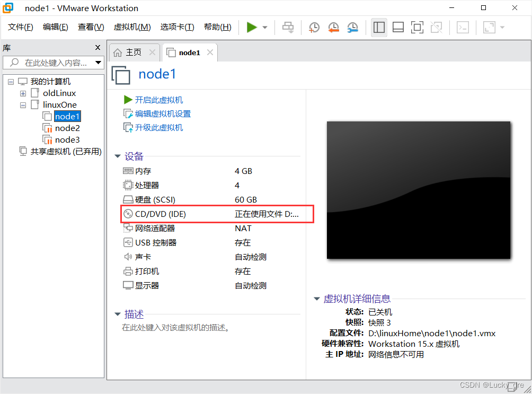This screenshot has width=532, height=394.
Task: Take a snapshot with the clock-plus icon
Action: (x=314, y=27)
